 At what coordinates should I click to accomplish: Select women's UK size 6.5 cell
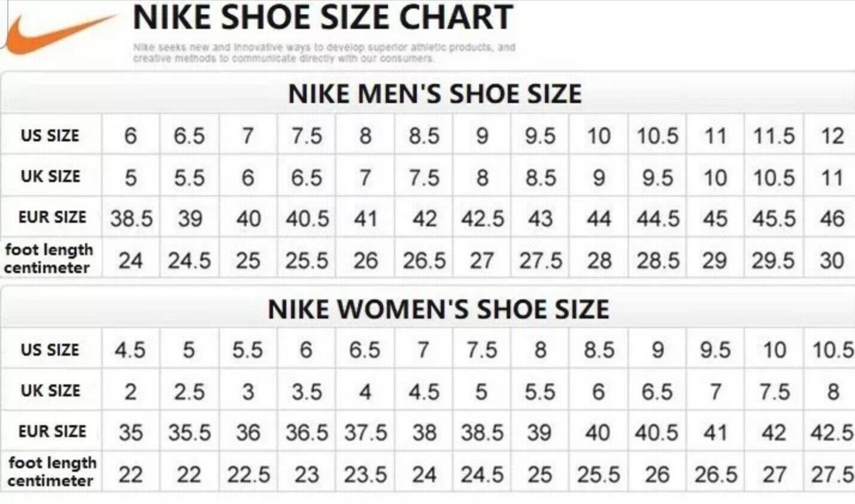click(x=657, y=391)
